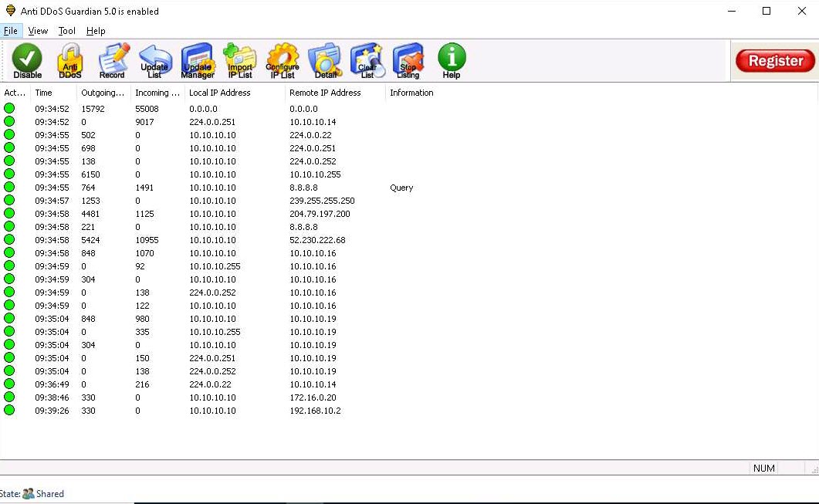
Task: Open the Help toolbar icon
Action: [452, 60]
